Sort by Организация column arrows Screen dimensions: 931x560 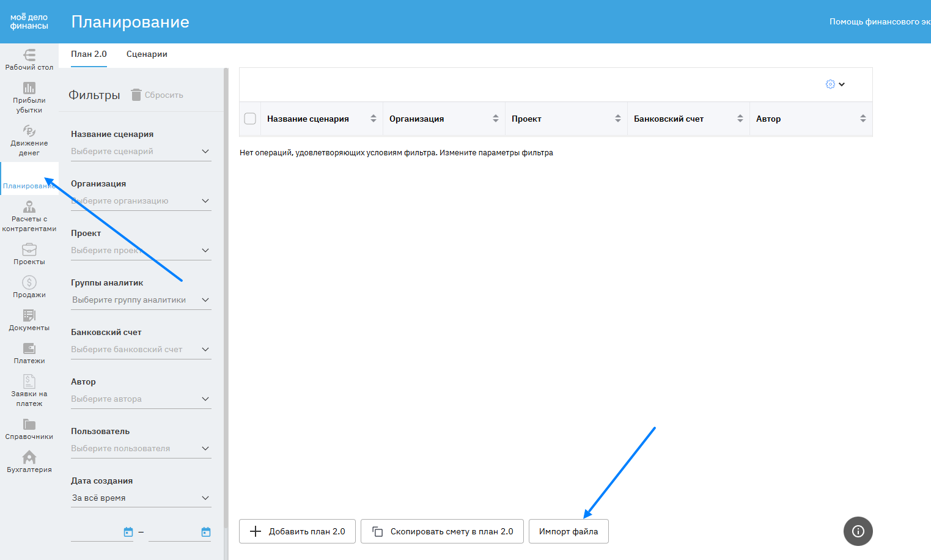[x=496, y=119]
